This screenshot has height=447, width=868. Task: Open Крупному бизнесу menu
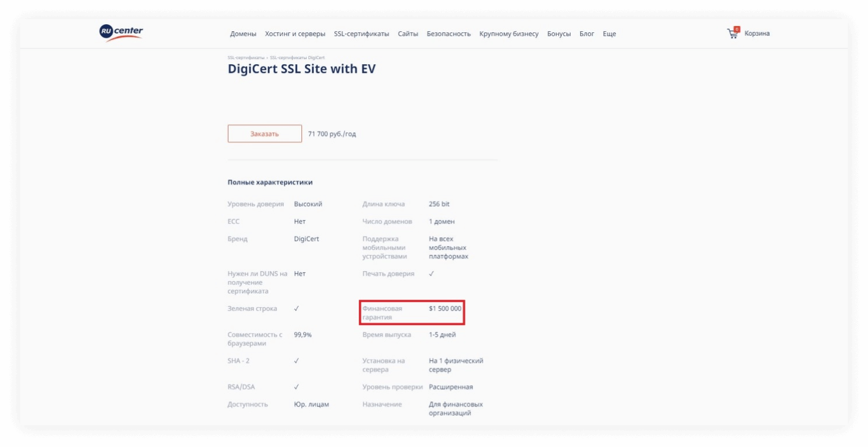coord(509,34)
